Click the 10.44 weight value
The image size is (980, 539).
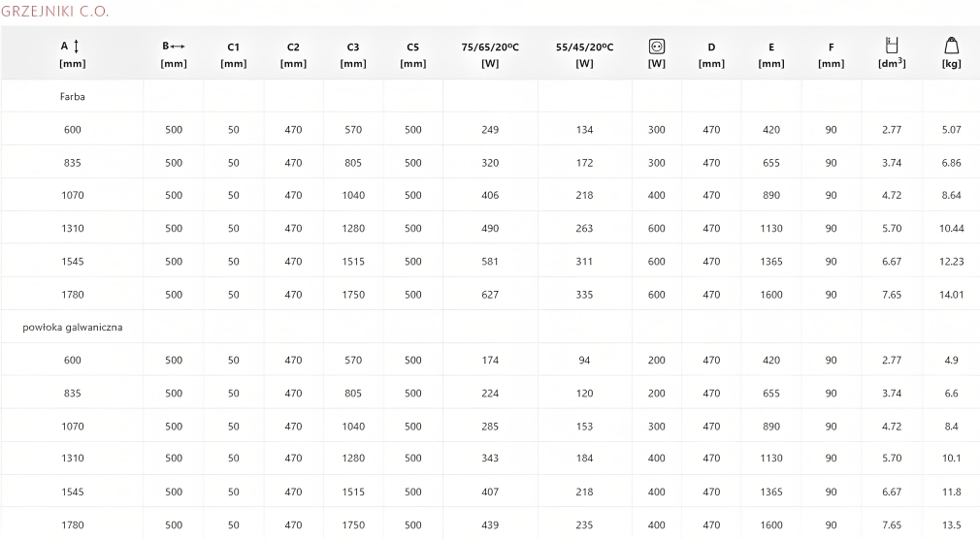coord(951,229)
